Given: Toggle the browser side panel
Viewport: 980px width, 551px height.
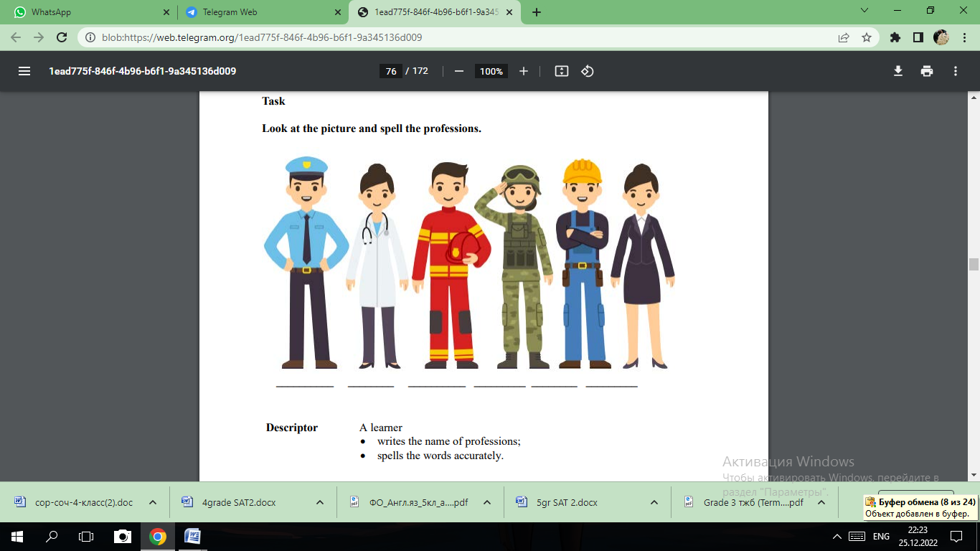Looking at the screenshot, I should click(918, 37).
